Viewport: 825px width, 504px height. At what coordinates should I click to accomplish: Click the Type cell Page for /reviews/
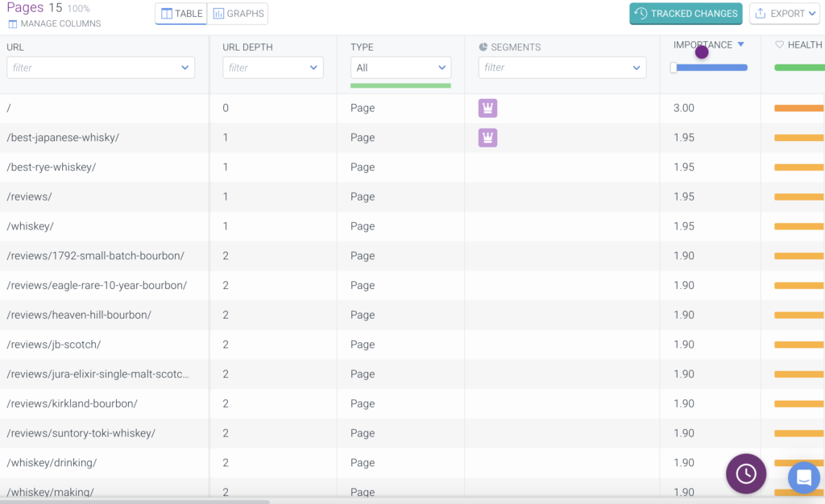click(x=363, y=196)
